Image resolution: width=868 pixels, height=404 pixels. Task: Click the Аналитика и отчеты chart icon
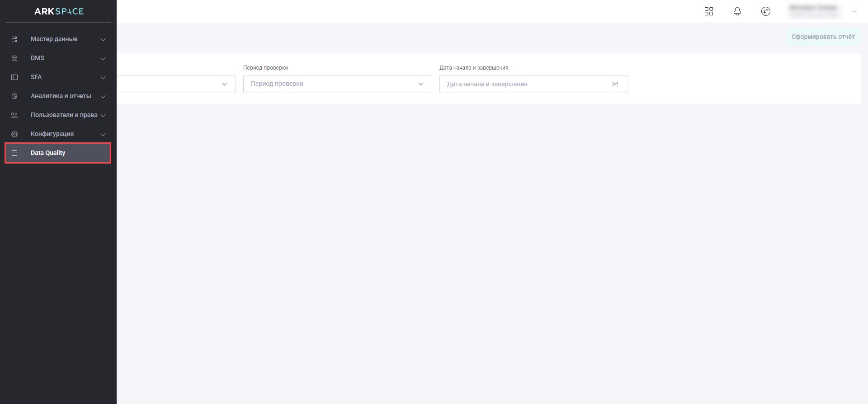(x=14, y=96)
